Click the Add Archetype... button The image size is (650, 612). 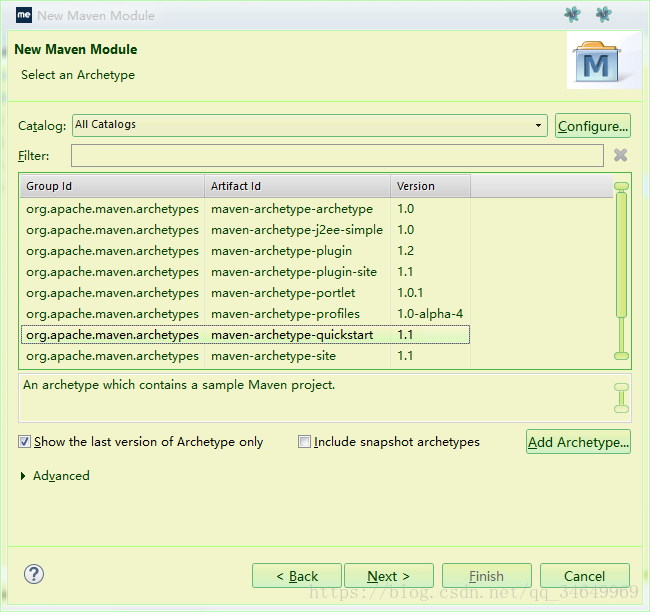578,442
